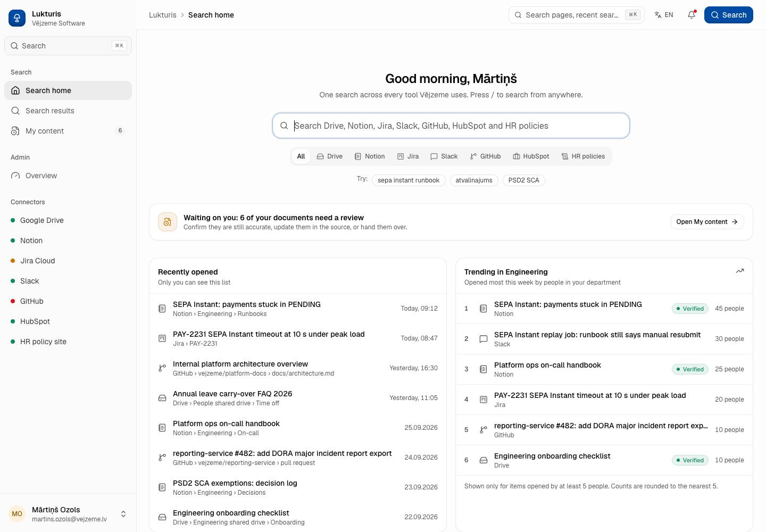Image resolution: width=766 pixels, height=532 pixels.
Task: Filter search by HR policies
Action: 583,156
